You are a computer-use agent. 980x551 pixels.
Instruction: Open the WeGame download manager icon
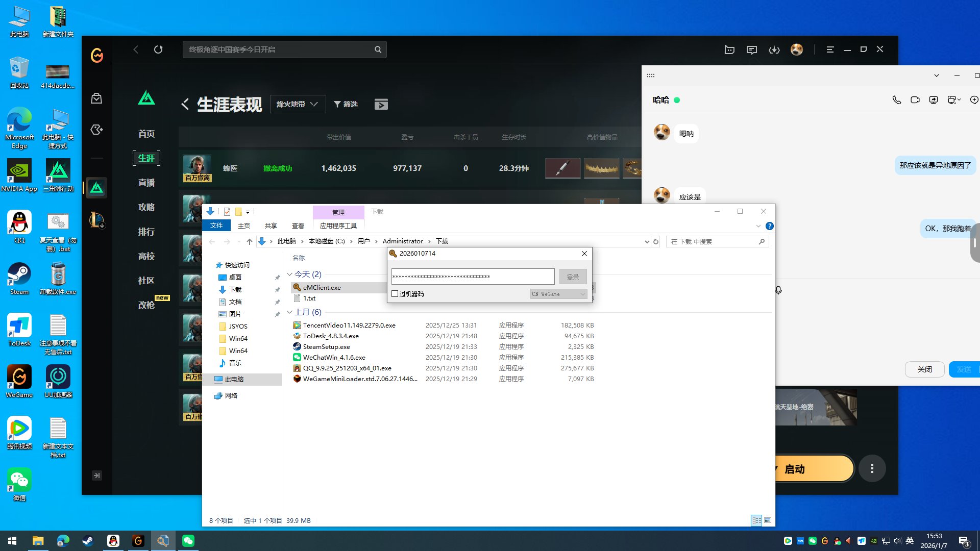click(x=774, y=49)
